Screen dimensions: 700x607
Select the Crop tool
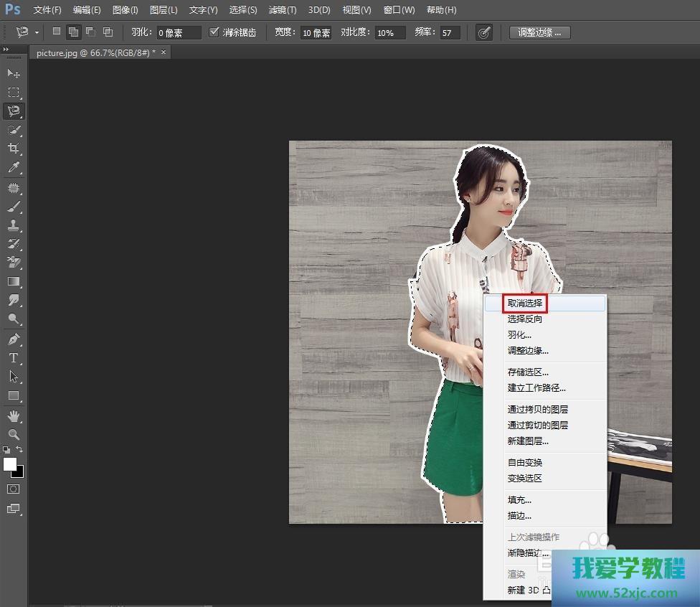pos(13,149)
